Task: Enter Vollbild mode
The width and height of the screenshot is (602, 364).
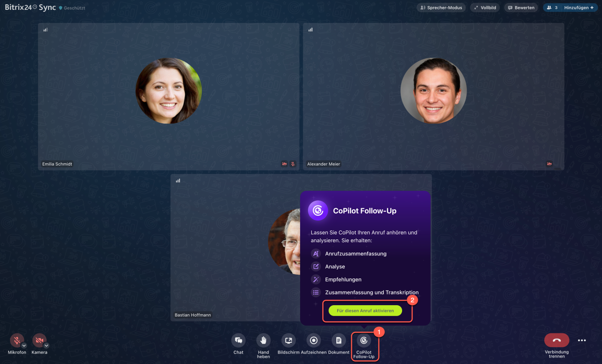Action: [x=485, y=8]
